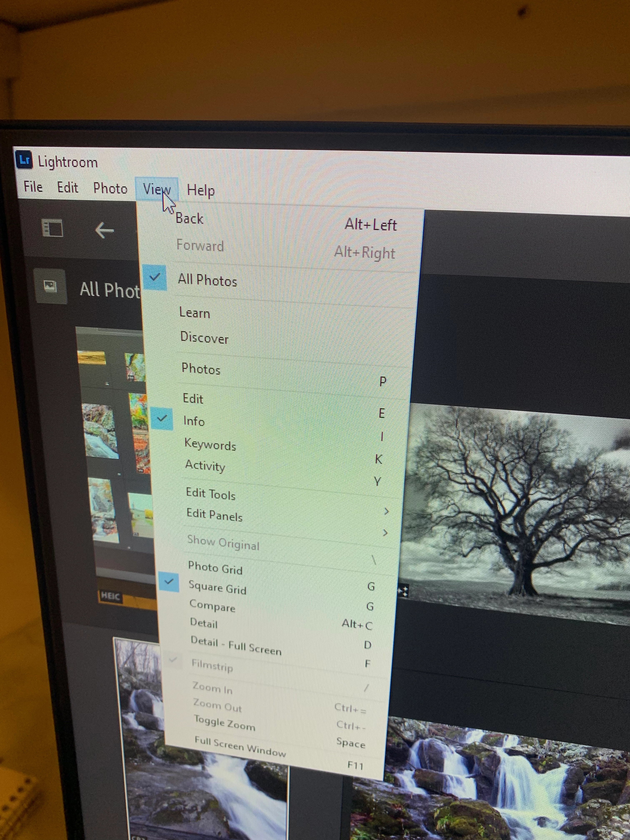This screenshot has height=840, width=630.
Task: Select Back from the View menu
Action: click(x=190, y=219)
